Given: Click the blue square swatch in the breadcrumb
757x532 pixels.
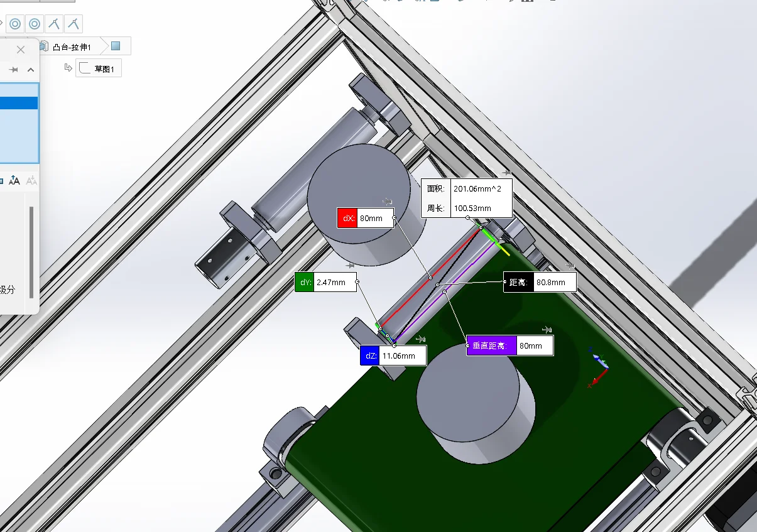Looking at the screenshot, I should coord(116,46).
